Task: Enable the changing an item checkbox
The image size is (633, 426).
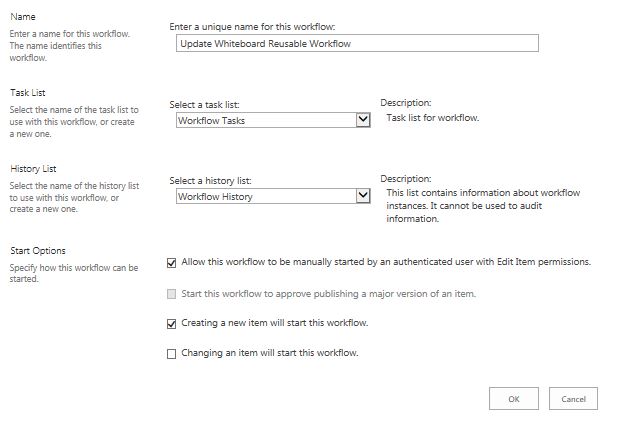Action: 172,354
